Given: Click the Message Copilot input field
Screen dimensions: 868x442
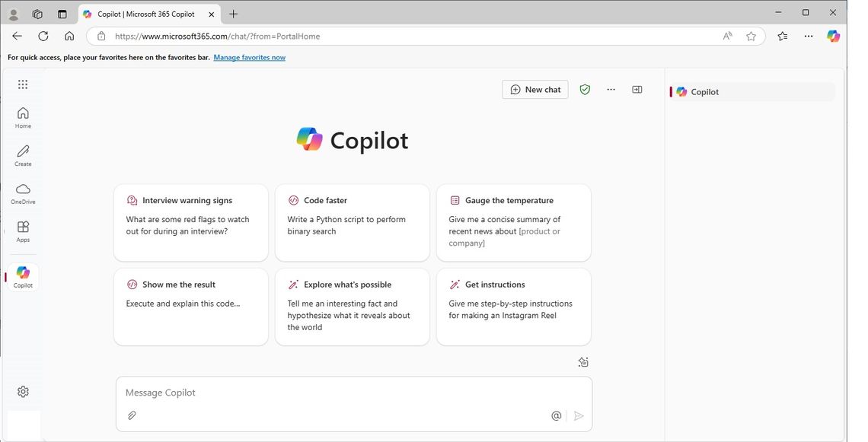Looking at the screenshot, I should click(305, 393).
